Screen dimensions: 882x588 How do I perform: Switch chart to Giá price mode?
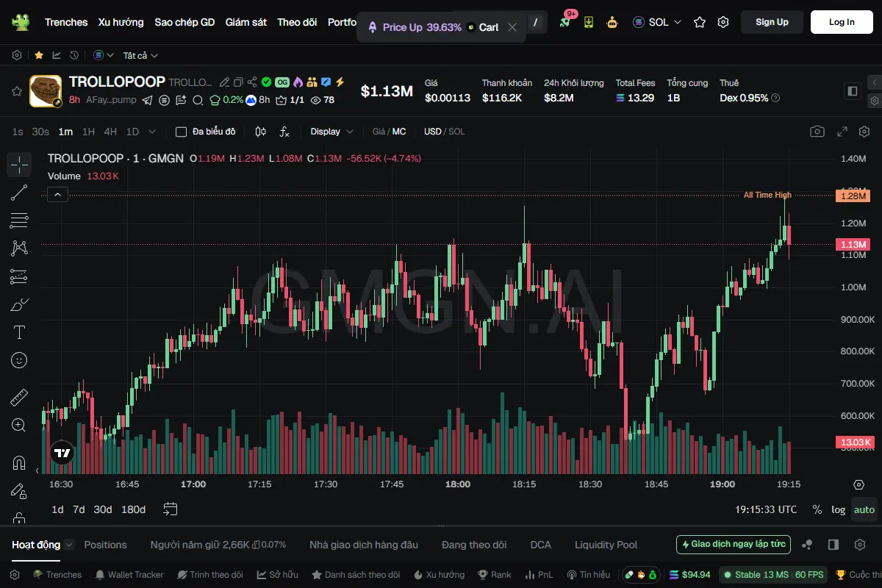(379, 132)
